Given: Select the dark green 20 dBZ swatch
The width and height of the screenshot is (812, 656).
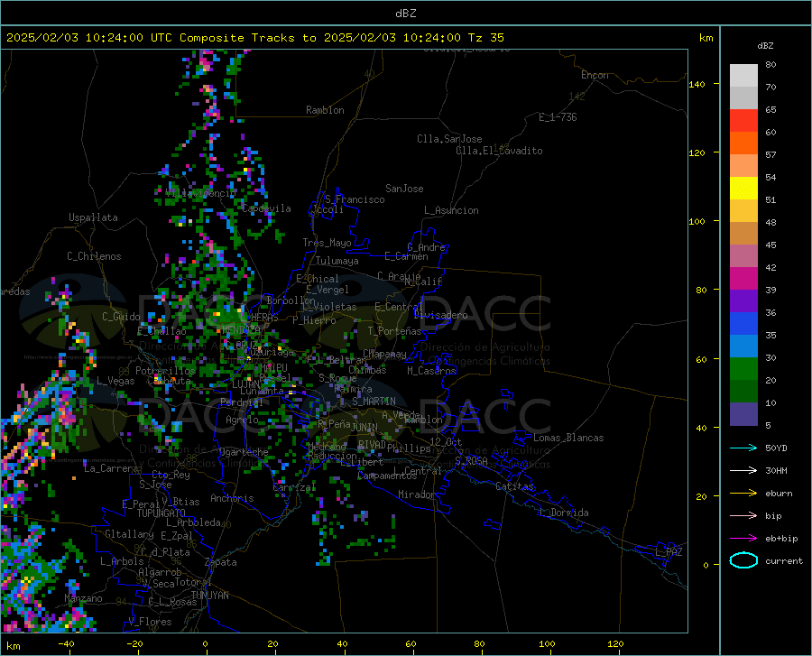Looking at the screenshot, I should pos(743,392).
